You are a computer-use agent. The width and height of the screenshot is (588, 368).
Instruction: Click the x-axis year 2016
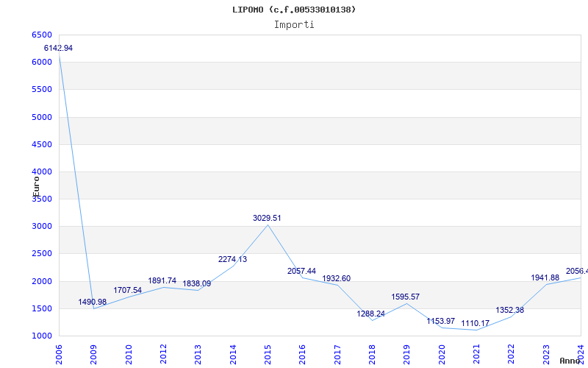pyautogui.click(x=303, y=354)
